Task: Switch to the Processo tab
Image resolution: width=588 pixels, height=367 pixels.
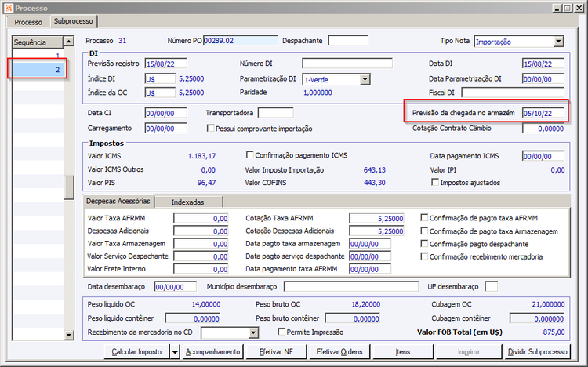Action: coord(28,22)
